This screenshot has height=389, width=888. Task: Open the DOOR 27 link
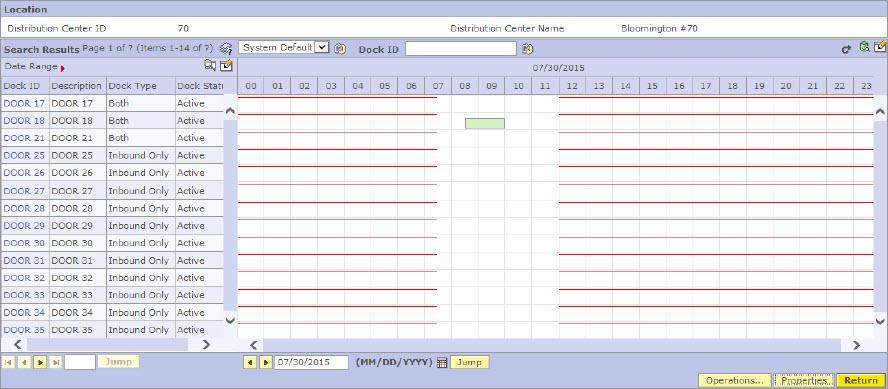(x=24, y=191)
